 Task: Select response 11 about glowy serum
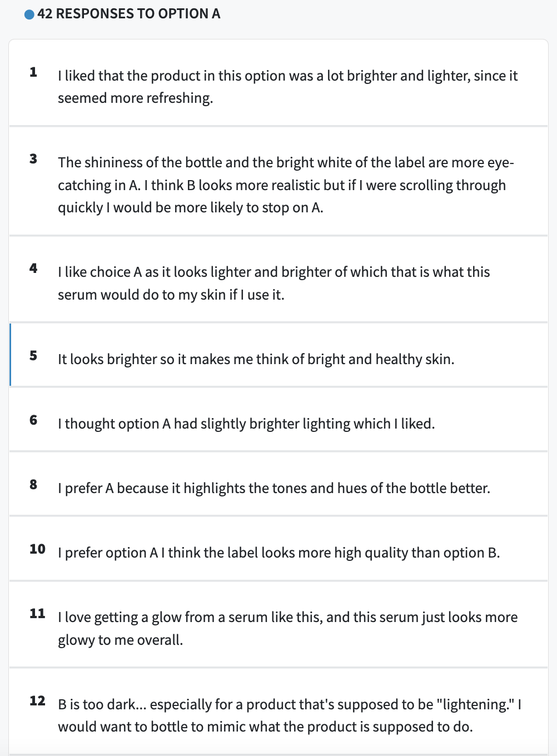[x=278, y=624]
